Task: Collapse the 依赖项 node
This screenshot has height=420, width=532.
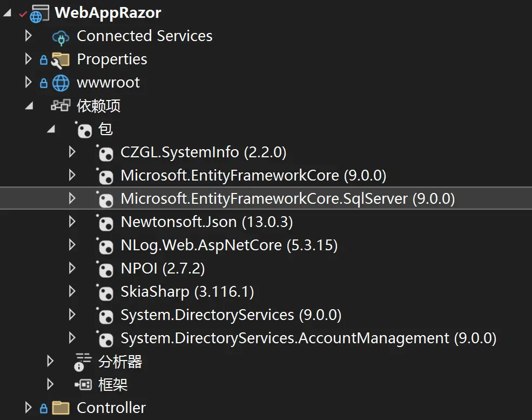Action: point(30,106)
